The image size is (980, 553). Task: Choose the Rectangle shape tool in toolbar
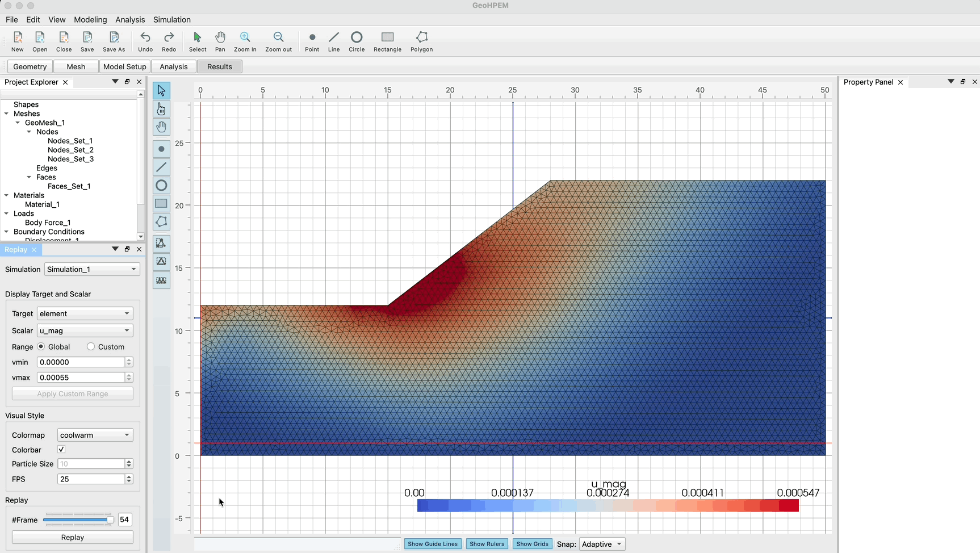click(x=387, y=37)
